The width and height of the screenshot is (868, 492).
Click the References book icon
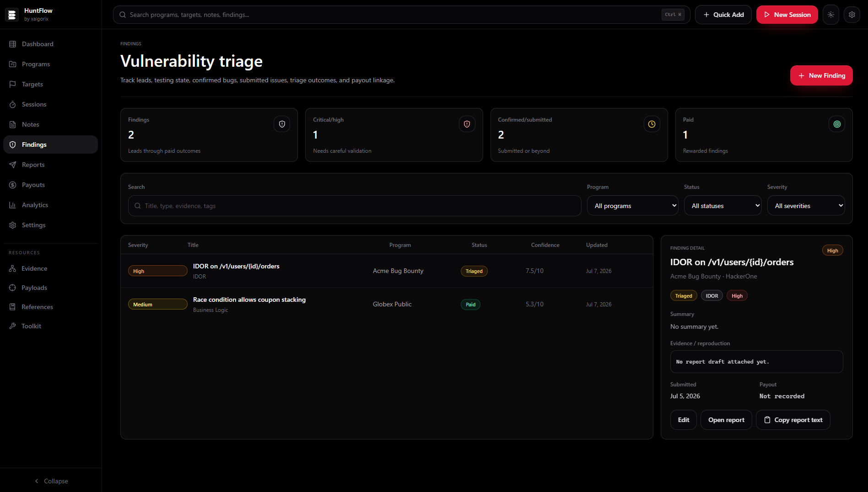(12, 307)
